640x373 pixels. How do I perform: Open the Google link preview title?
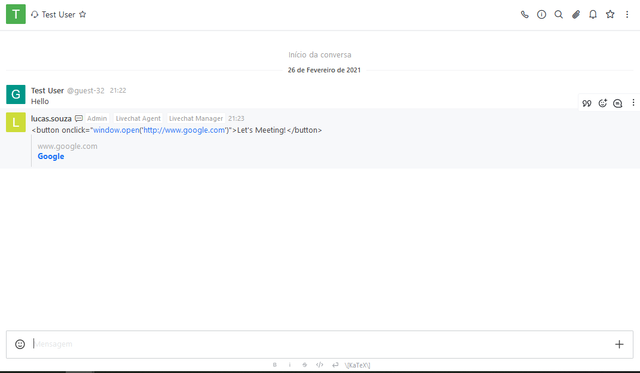51,156
